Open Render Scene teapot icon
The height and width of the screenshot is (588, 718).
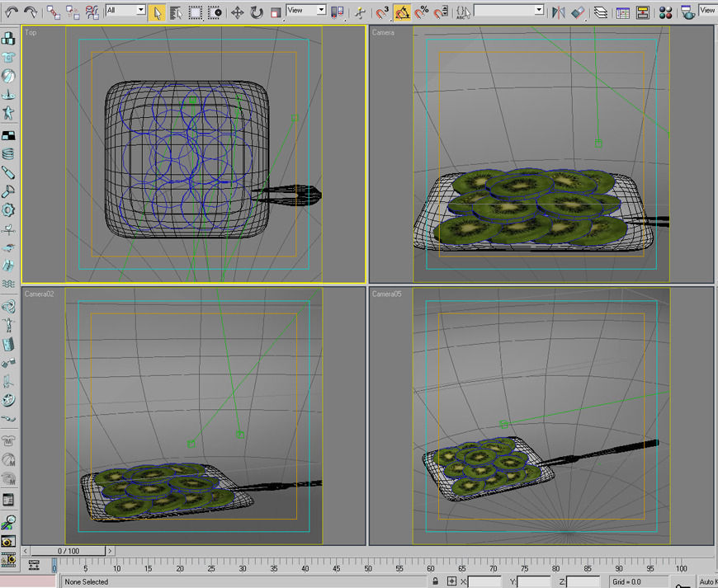coord(687,12)
